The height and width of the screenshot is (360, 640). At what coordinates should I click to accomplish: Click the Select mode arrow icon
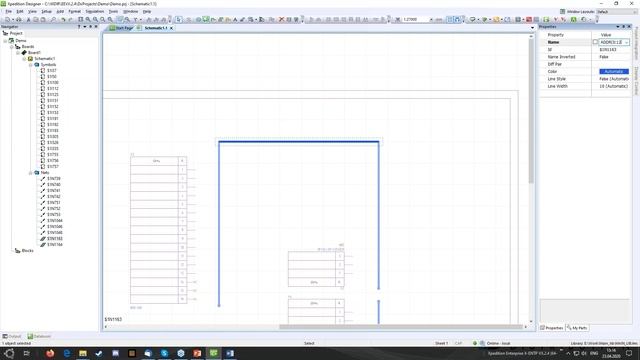click(x=179, y=19)
